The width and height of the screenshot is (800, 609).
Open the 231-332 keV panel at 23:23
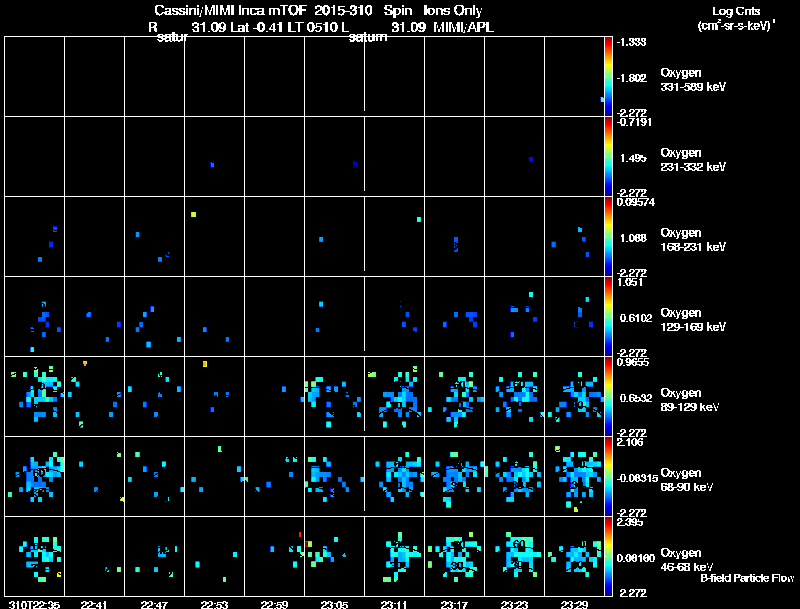click(x=514, y=157)
